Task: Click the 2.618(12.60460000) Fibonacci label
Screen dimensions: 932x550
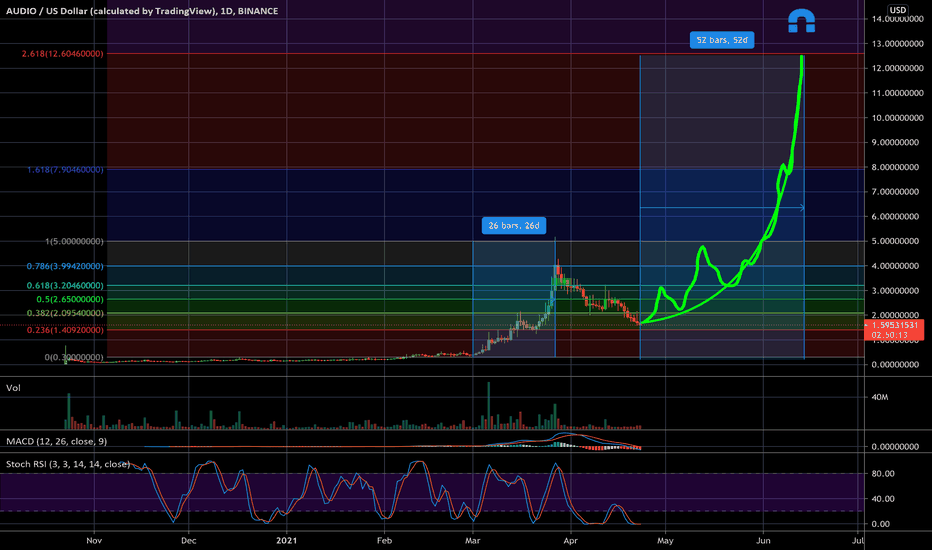Action: (x=62, y=54)
